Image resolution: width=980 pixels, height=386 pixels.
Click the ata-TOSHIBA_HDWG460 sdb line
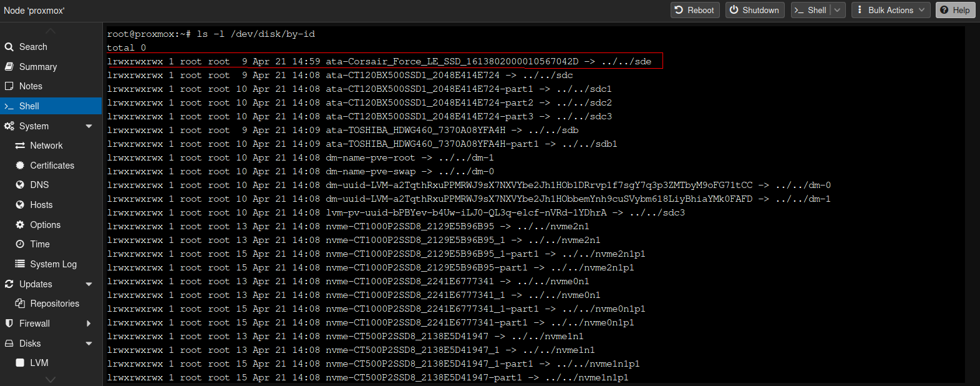point(342,130)
